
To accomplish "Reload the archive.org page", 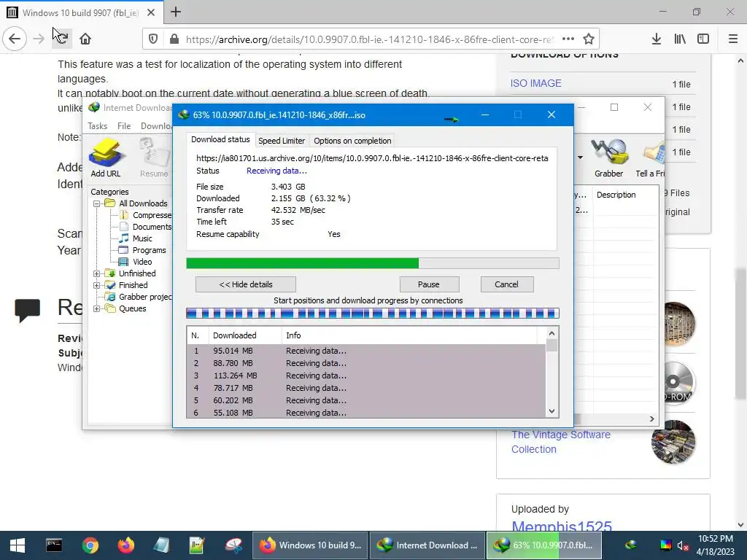I will (62, 39).
